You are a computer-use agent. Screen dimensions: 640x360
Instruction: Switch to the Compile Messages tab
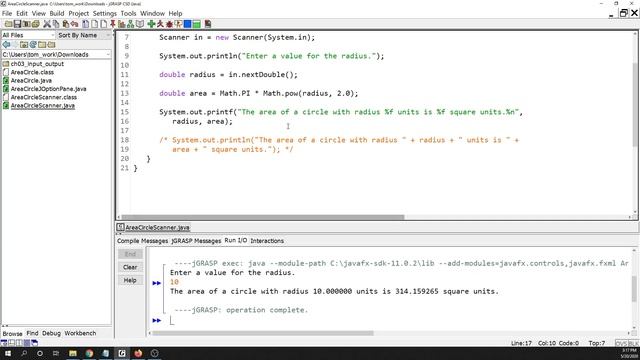click(142, 241)
